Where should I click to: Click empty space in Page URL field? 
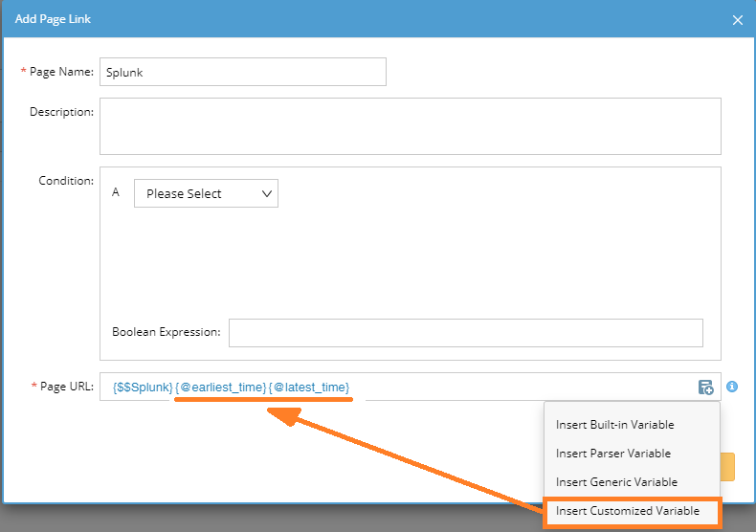521,387
